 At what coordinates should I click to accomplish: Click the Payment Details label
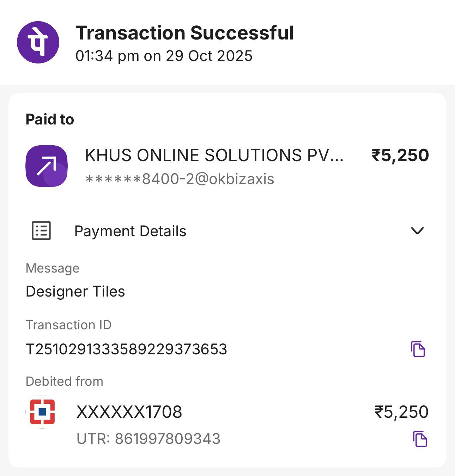130,231
